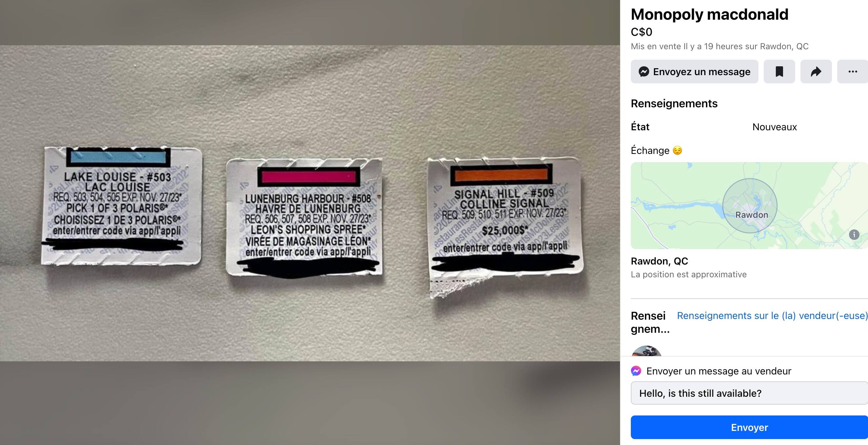
Task: Open the three-dot more options menu
Action: point(853,72)
